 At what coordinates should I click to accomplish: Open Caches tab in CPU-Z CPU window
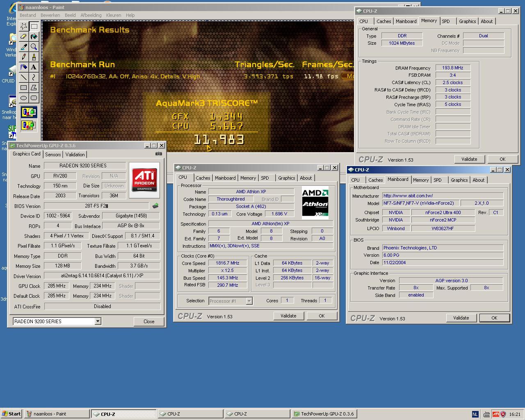[203, 178]
